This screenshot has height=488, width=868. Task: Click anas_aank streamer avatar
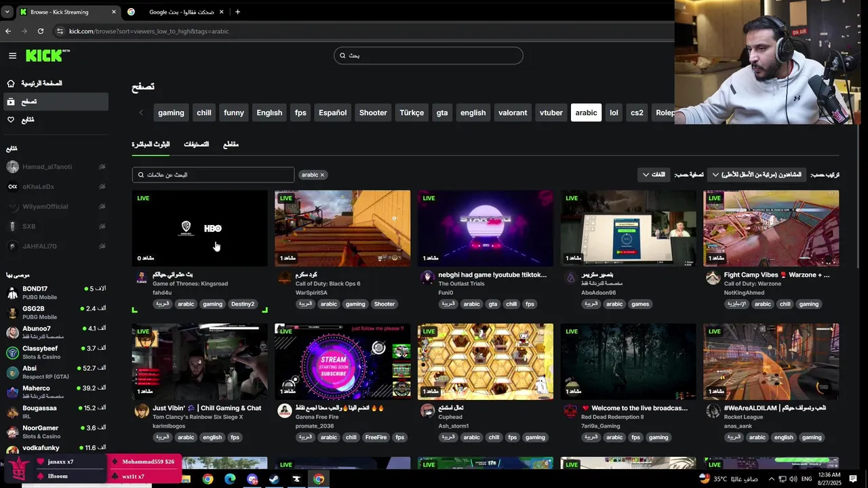click(713, 411)
